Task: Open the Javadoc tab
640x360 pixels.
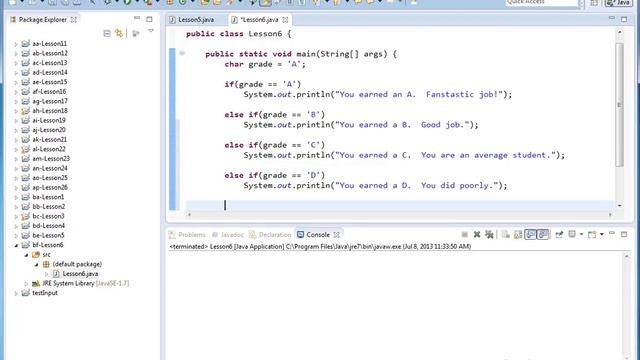Action: 228,235
